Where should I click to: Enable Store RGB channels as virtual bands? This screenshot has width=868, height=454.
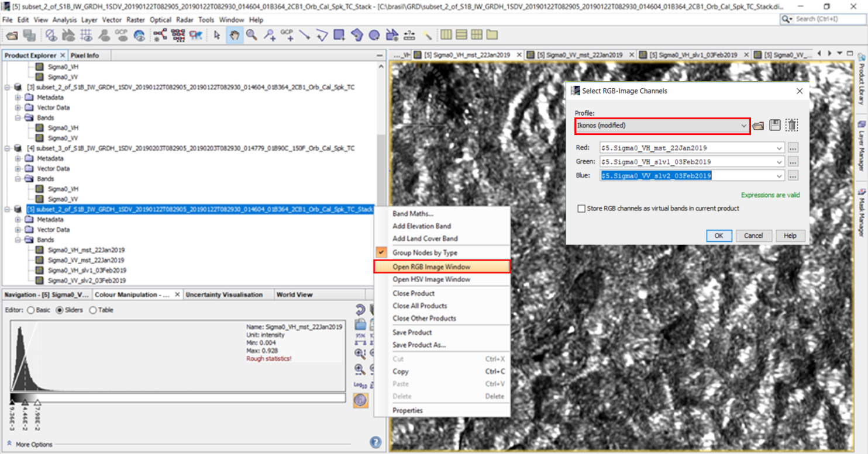pyautogui.click(x=581, y=209)
